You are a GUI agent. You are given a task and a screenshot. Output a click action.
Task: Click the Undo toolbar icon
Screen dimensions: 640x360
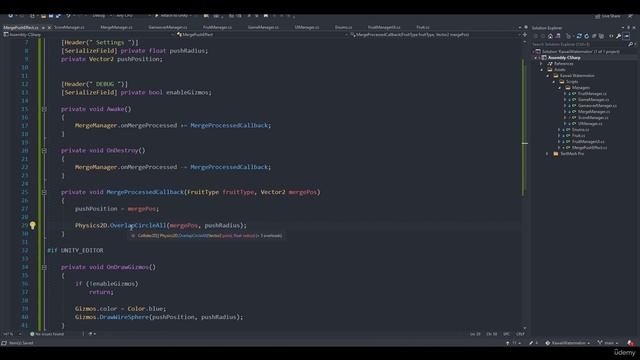click(68, 16)
